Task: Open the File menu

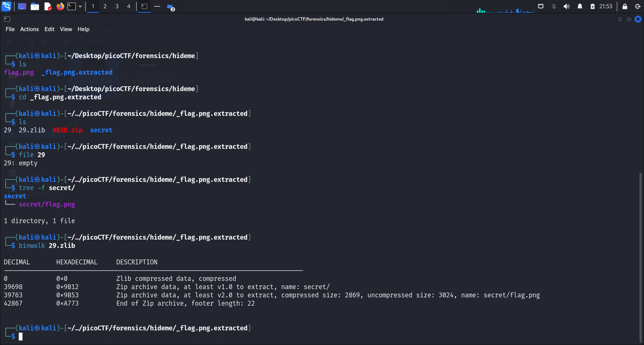Action: 10,29
